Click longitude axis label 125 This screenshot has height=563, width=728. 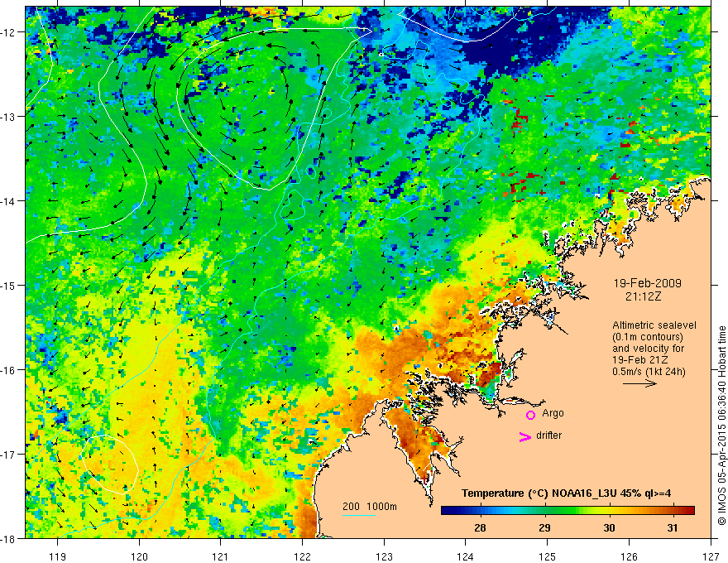click(x=548, y=556)
